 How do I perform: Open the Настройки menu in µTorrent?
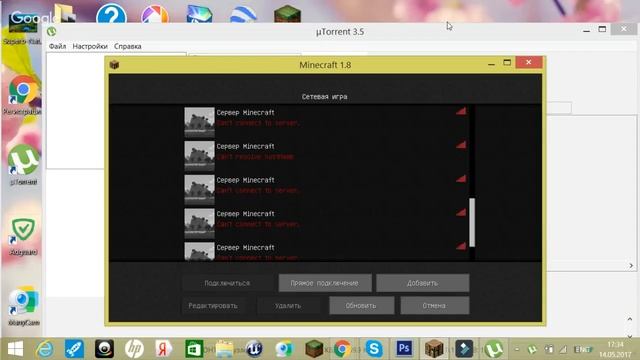pyautogui.click(x=90, y=46)
